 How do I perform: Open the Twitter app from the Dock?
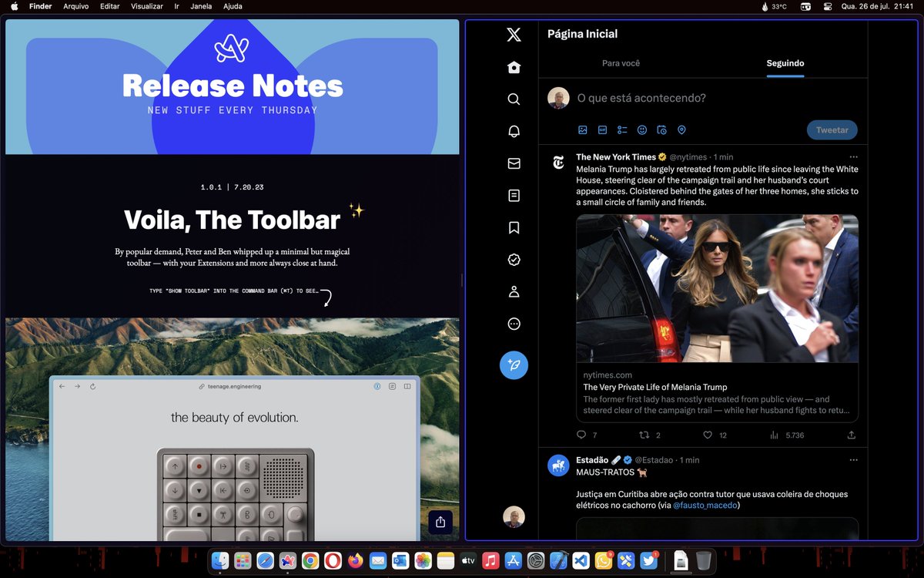pos(648,561)
